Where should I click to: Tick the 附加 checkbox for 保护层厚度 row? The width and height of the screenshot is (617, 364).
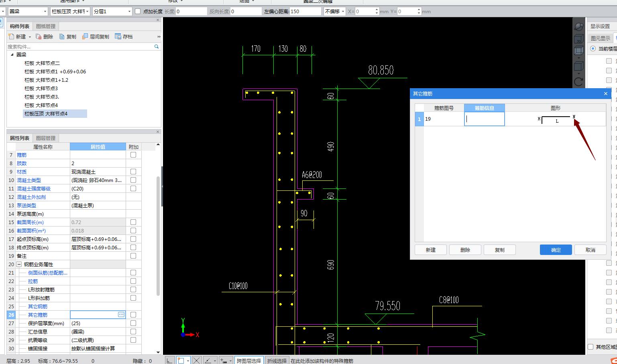point(133,323)
